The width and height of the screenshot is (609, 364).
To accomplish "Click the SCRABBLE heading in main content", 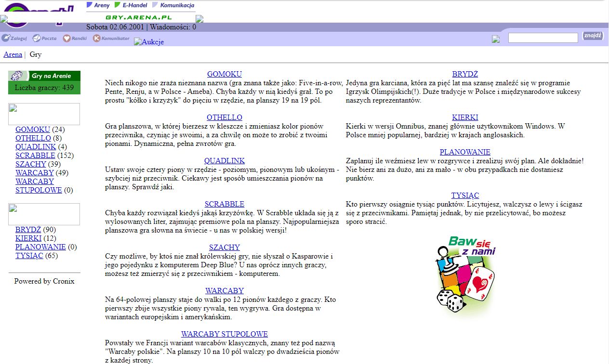I will tap(225, 204).
